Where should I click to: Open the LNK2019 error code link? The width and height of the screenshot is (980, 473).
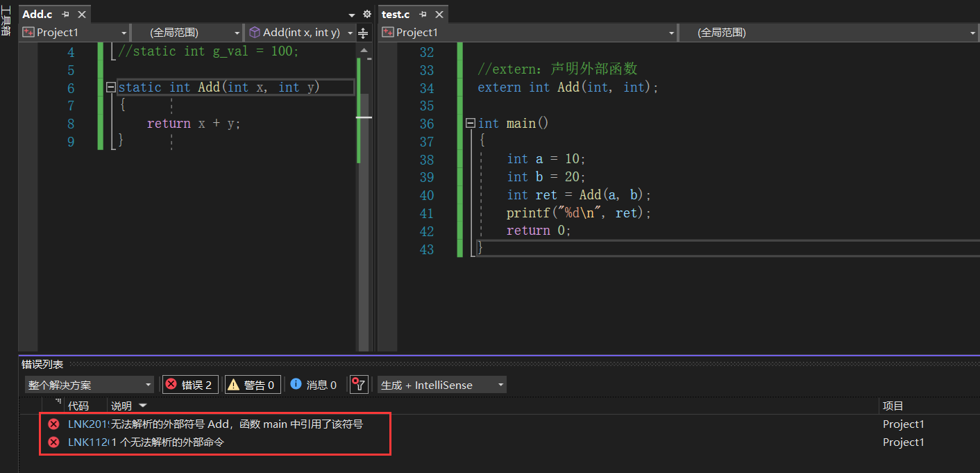click(89, 424)
